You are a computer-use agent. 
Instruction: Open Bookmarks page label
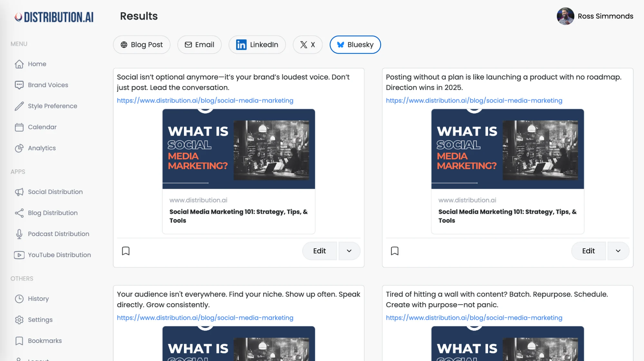(45, 341)
